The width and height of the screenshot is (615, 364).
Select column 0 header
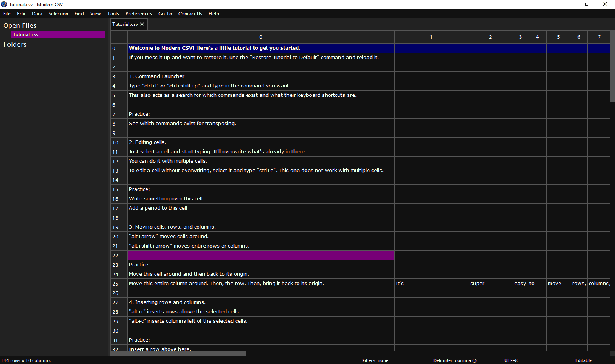tap(261, 37)
